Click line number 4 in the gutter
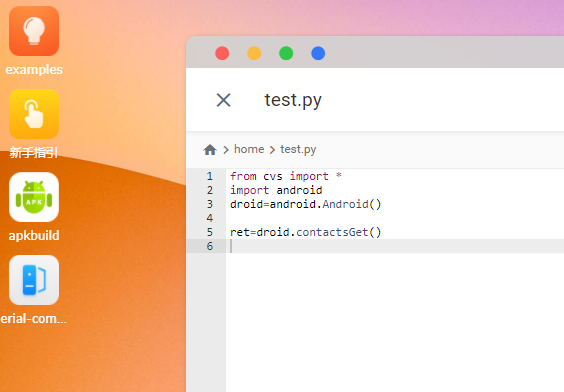564x392 pixels. click(210, 218)
